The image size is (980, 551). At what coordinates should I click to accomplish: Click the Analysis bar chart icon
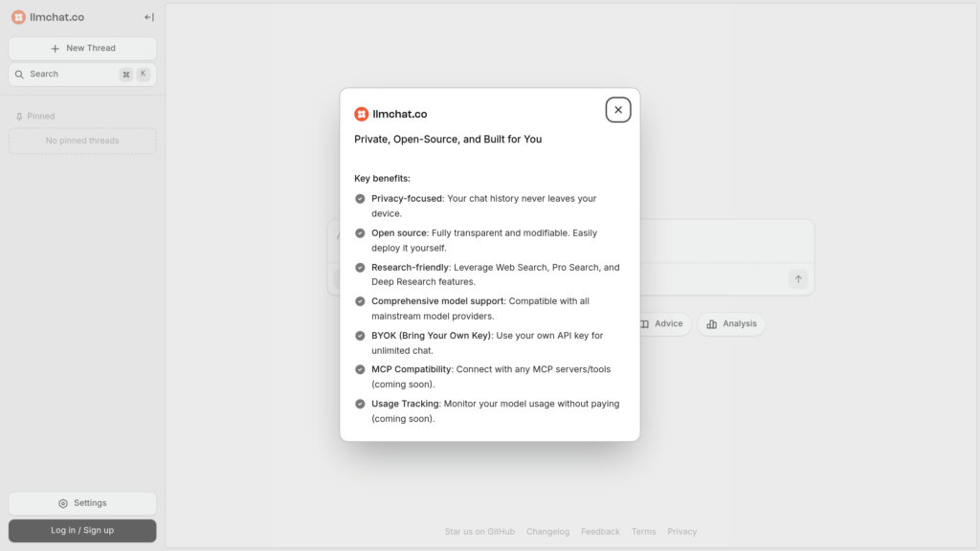click(712, 324)
